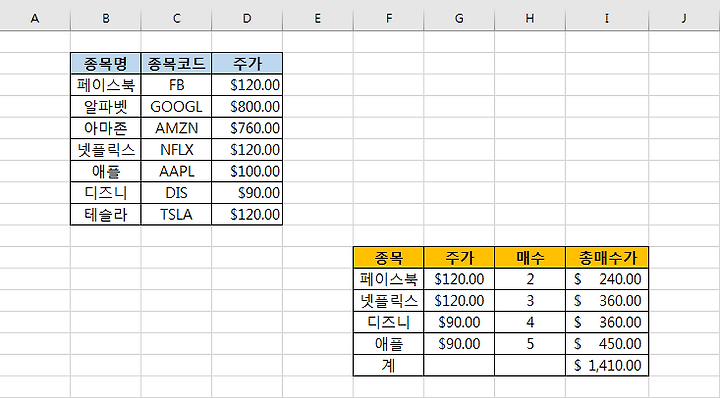Select the GOOGL stock code cell
This screenshot has height=398, width=720.
(x=176, y=107)
